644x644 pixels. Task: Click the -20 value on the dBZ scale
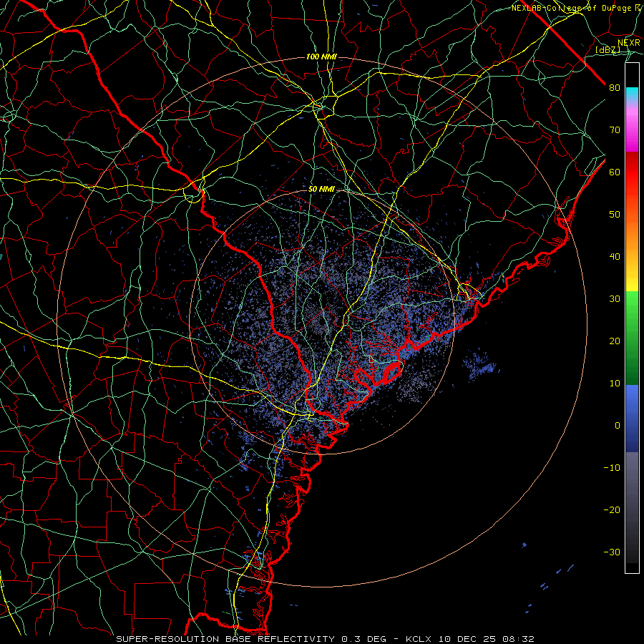click(x=612, y=510)
